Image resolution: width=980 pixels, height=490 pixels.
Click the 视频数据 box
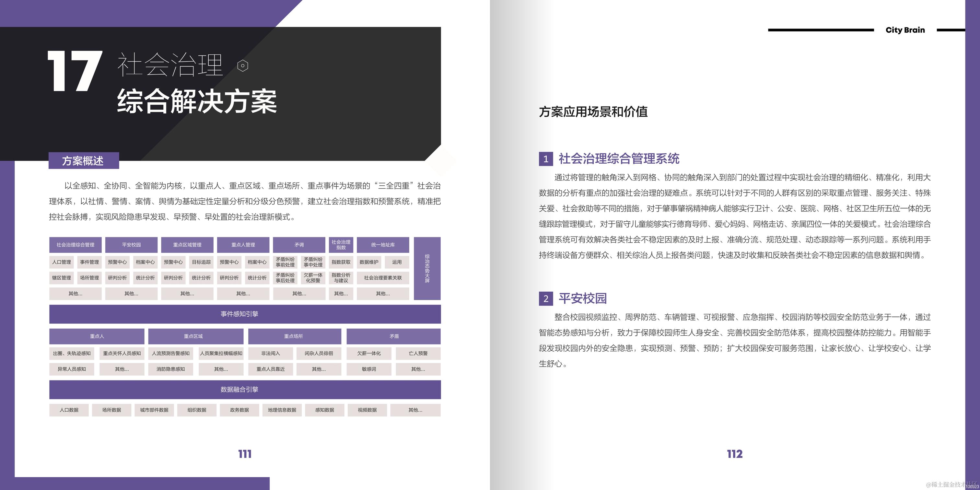[x=367, y=410]
